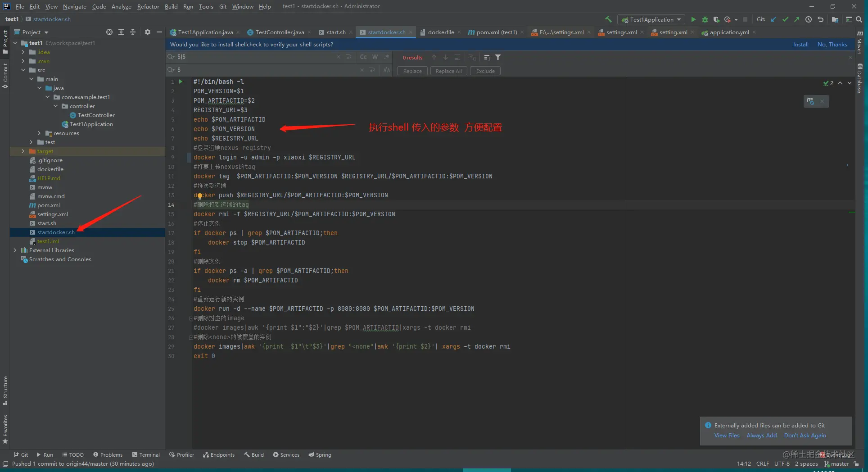
Task: Open search filter funnel icon
Action: pyautogui.click(x=498, y=57)
